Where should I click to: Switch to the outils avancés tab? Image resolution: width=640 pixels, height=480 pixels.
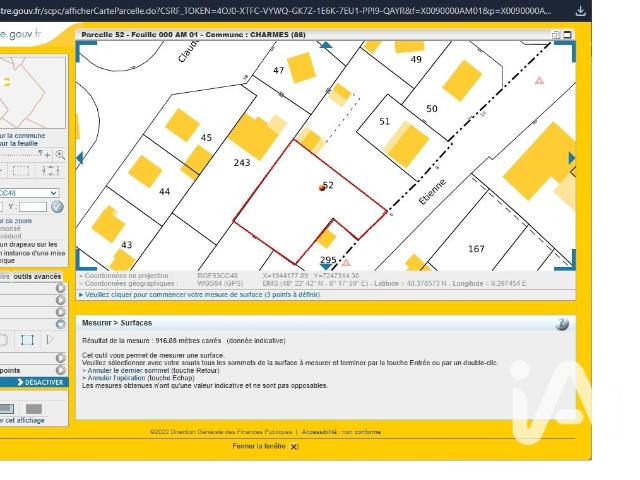37,277
